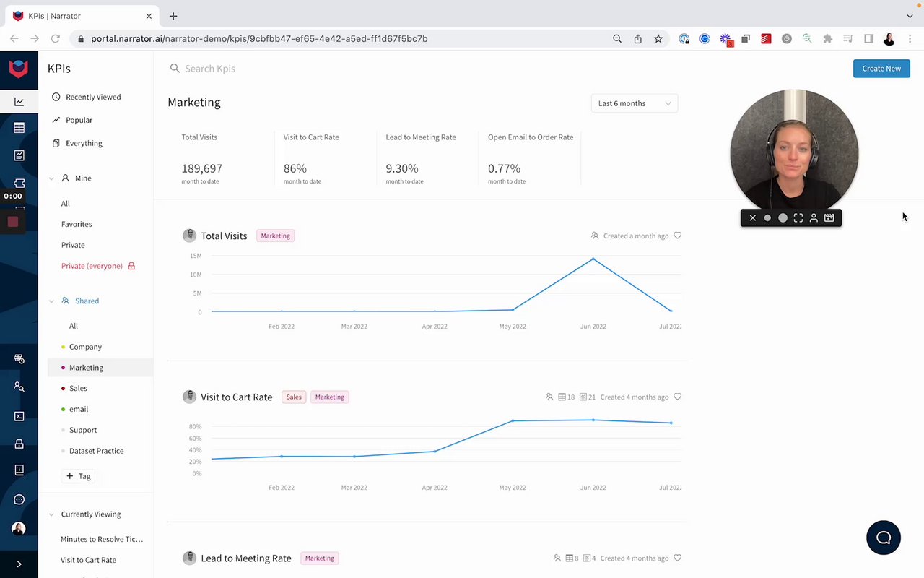
Task: Select Recently Viewed in sidebar
Action: pos(93,97)
